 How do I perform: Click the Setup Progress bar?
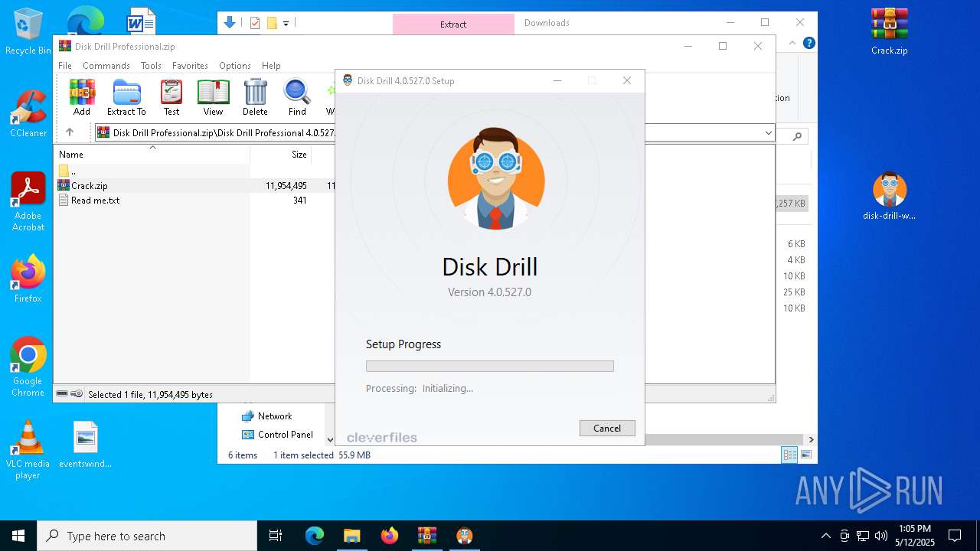tap(490, 366)
